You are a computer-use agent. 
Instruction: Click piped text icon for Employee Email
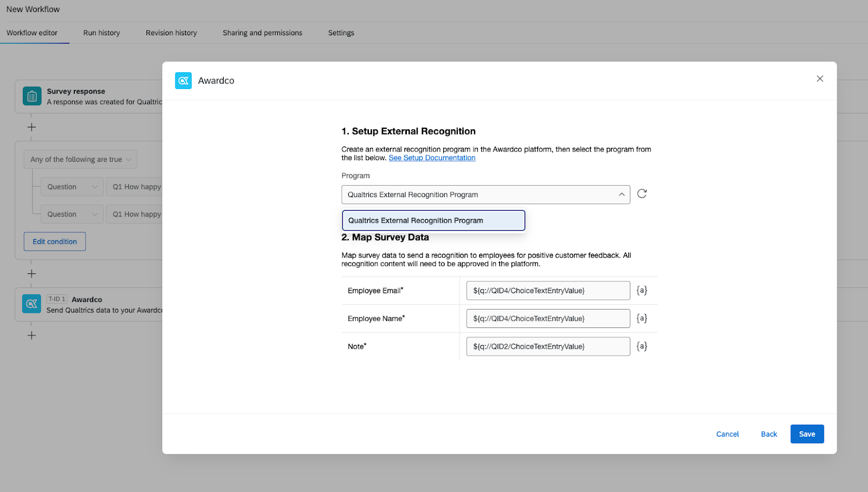(642, 291)
